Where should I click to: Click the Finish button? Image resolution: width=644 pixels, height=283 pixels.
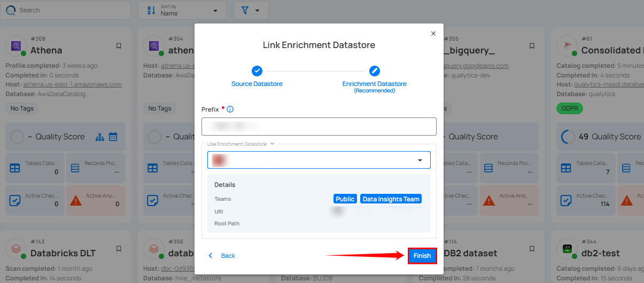coord(422,256)
